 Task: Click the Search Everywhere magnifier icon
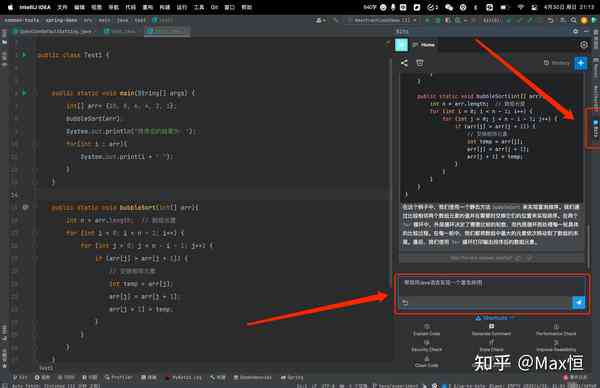(x=573, y=20)
